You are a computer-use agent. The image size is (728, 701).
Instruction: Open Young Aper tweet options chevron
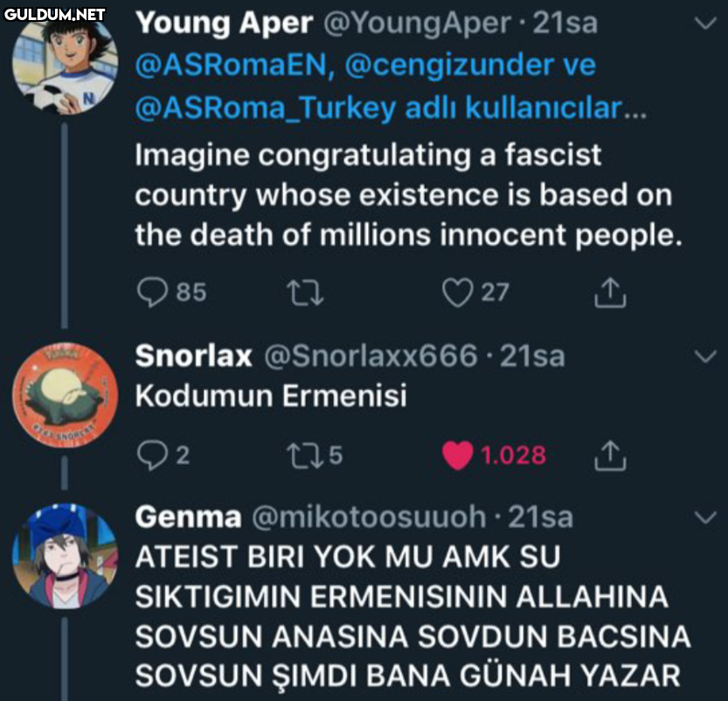[704, 24]
